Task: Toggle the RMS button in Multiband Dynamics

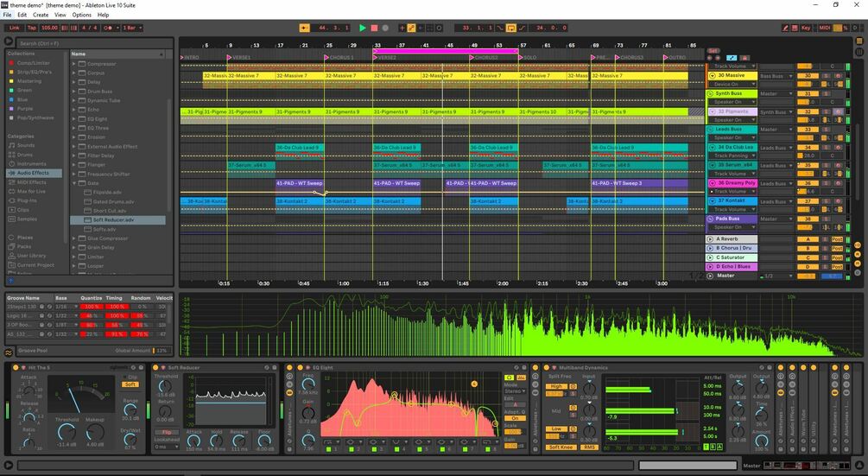Action: (x=590, y=447)
